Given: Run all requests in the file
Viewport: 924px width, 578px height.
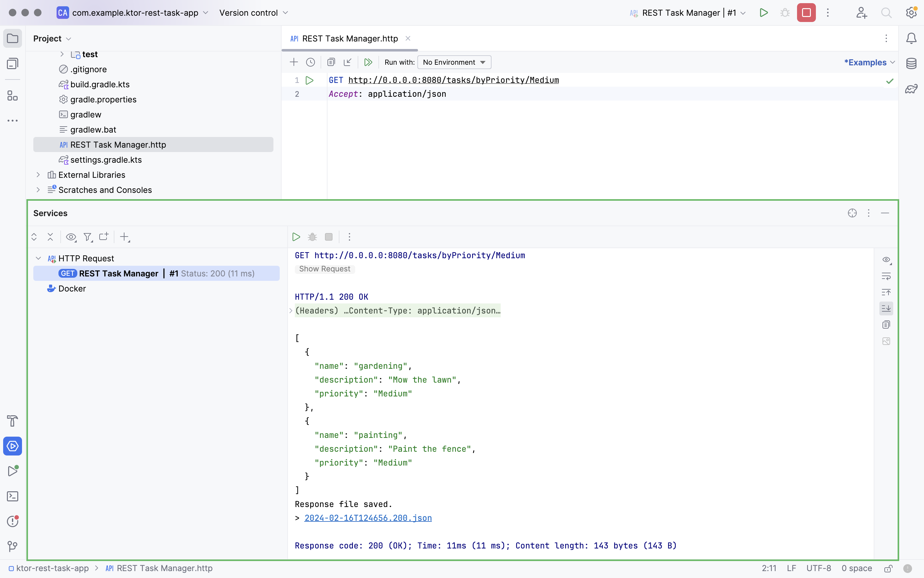Looking at the screenshot, I should 368,62.
